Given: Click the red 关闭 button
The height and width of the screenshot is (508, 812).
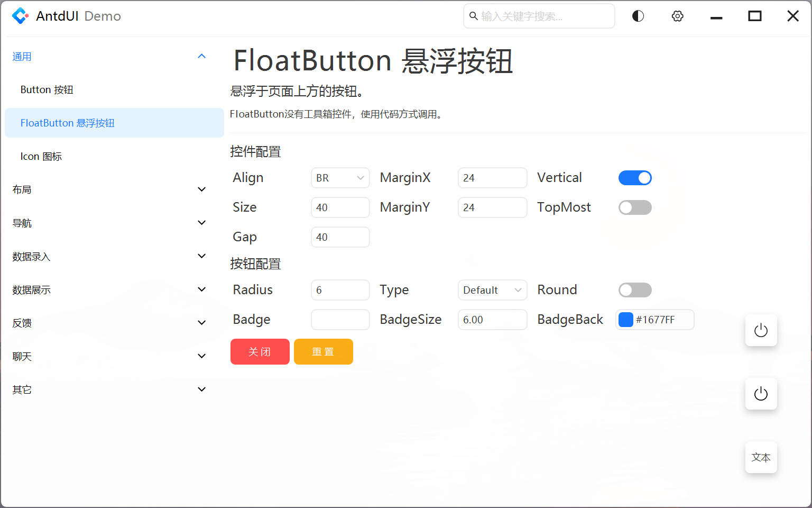Looking at the screenshot, I should point(260,351).
